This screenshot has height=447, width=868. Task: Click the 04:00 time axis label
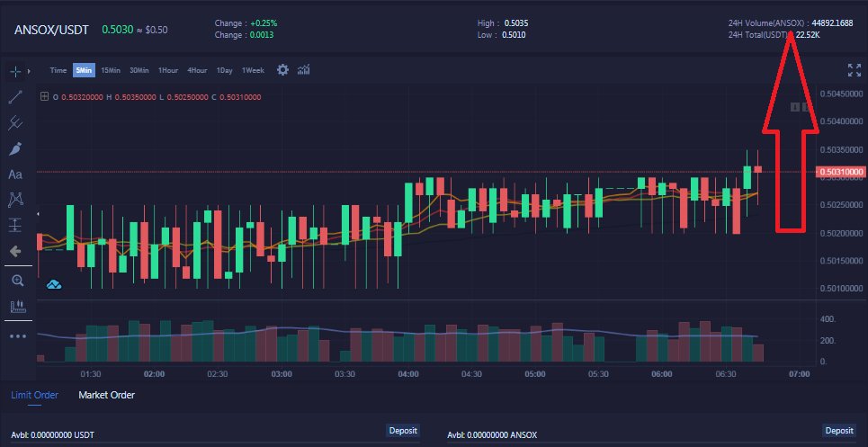click(408, 374)
